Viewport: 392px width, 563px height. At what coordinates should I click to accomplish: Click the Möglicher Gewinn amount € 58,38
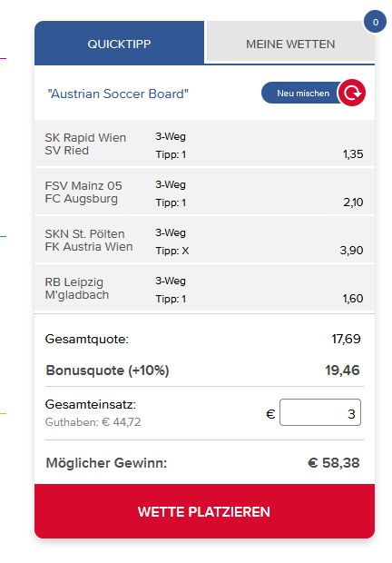point(334,463)
